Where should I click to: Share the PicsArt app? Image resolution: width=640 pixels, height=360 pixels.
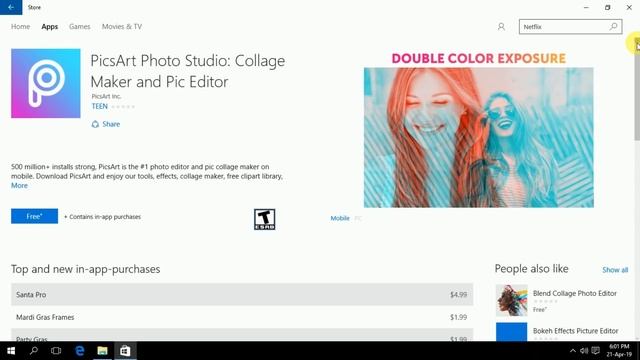coord(106,124)
